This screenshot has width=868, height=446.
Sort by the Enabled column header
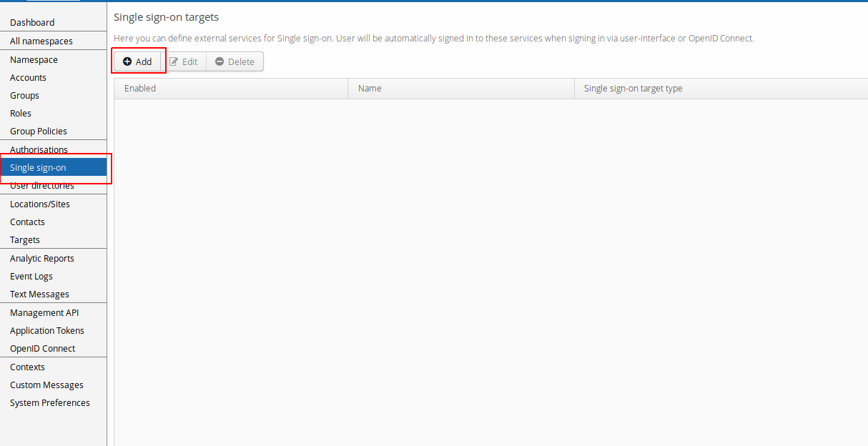pos(140,89)
